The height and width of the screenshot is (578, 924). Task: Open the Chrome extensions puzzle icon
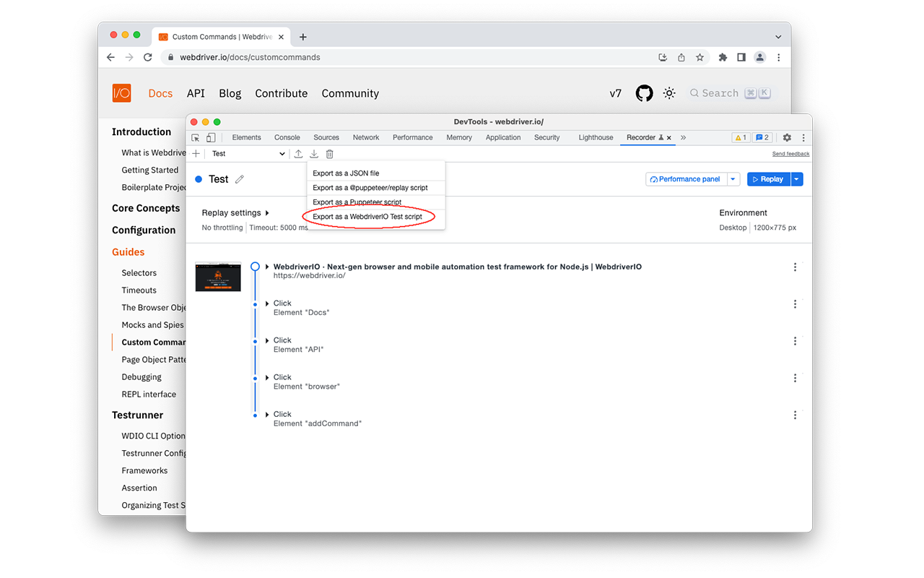point(723,57)
